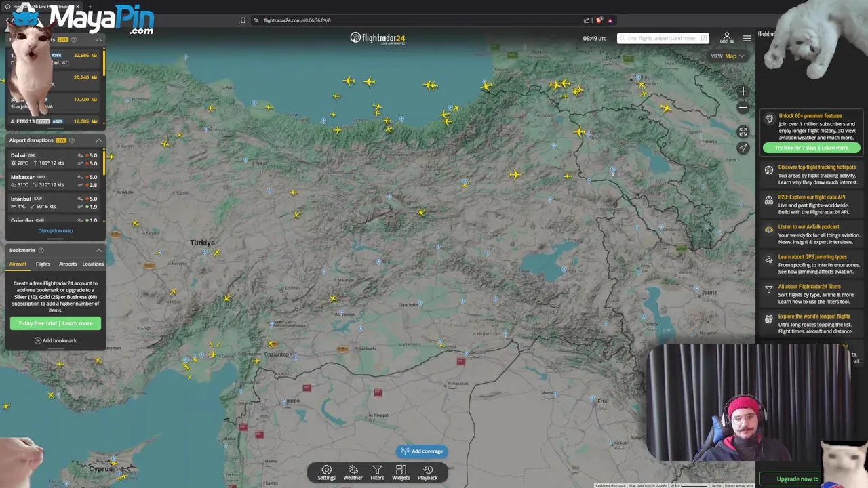Open the Disruption map link

point(56,230)
